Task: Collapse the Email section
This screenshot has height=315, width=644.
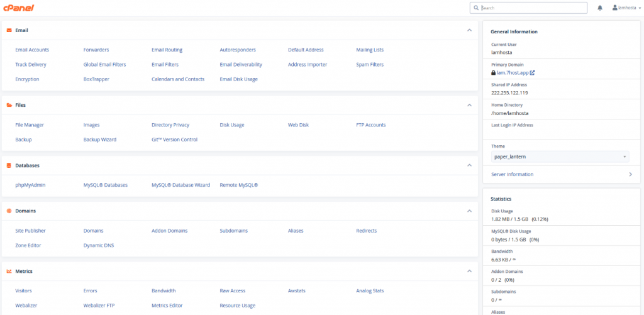Action: tap(469, 30)
